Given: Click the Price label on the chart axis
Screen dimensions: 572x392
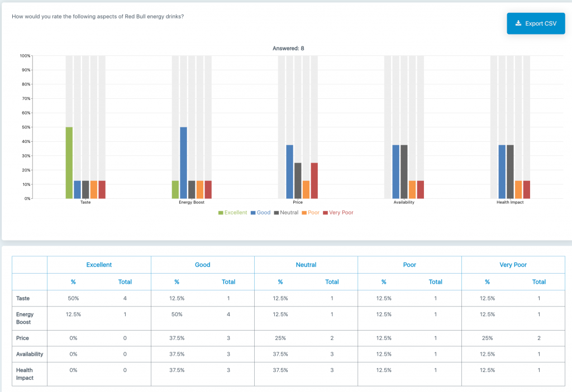Looking at the screenshot, I should (298, 202).
